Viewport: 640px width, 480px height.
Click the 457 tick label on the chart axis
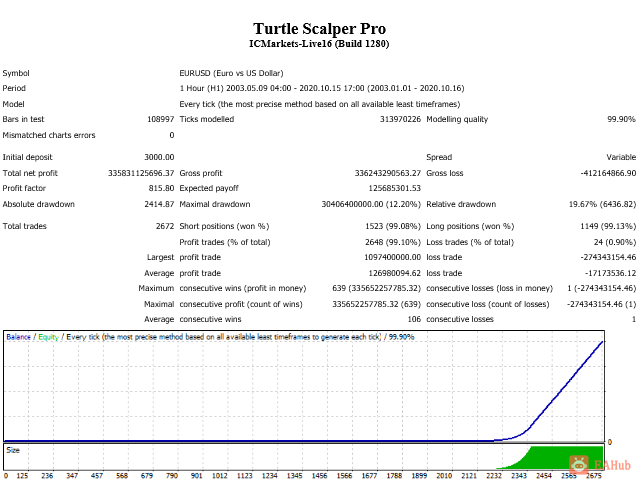click(x=97, y=476)
